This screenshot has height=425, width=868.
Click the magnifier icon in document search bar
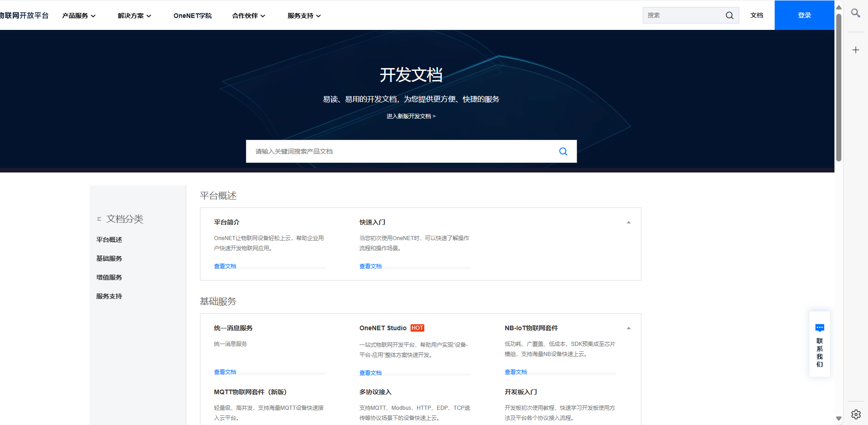click(x=563, y=151)
